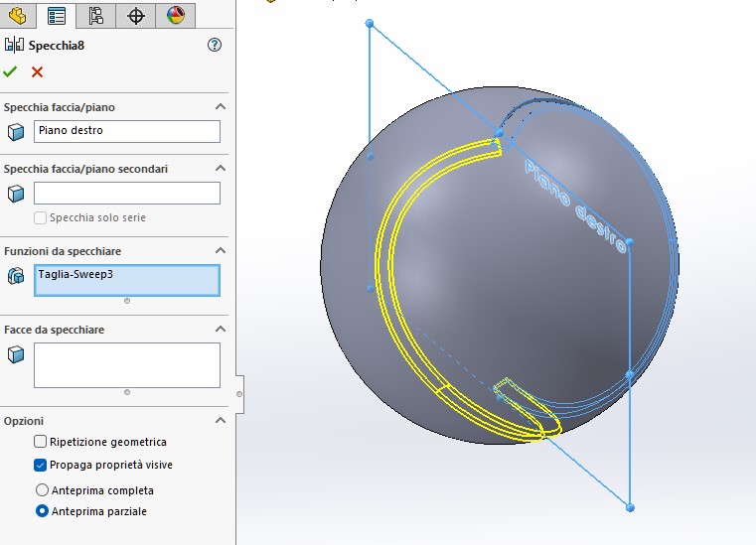Click the faces to mirror icon

coord(16,354)
